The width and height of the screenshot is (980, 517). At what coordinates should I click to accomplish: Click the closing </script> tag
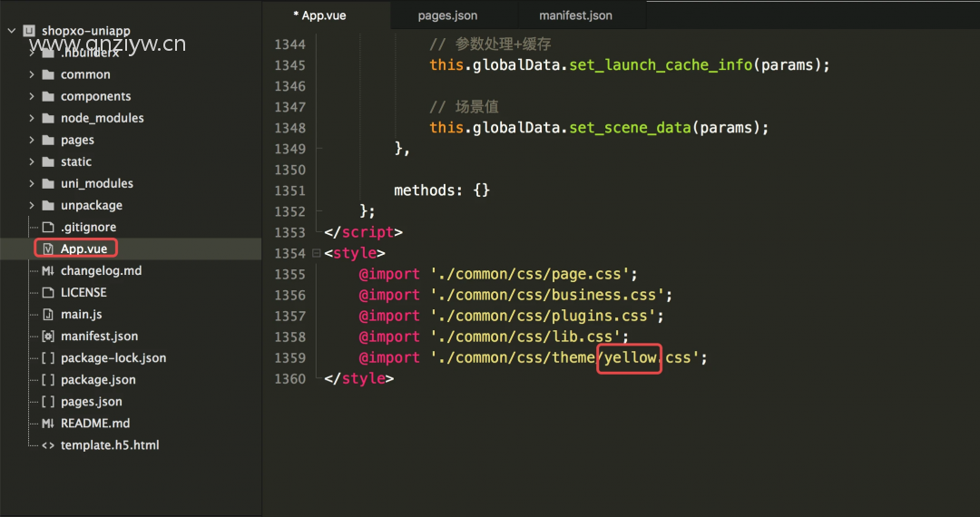click(x=363, y=232)
